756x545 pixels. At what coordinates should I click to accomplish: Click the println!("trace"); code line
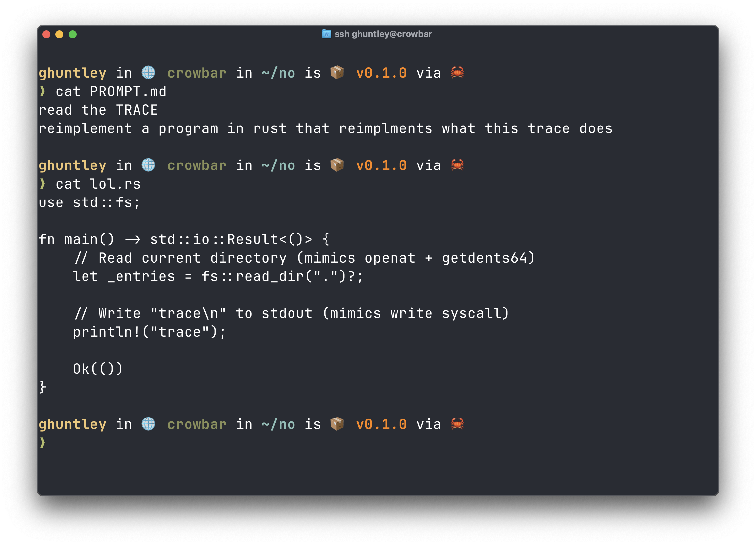(x=149, y=332)
